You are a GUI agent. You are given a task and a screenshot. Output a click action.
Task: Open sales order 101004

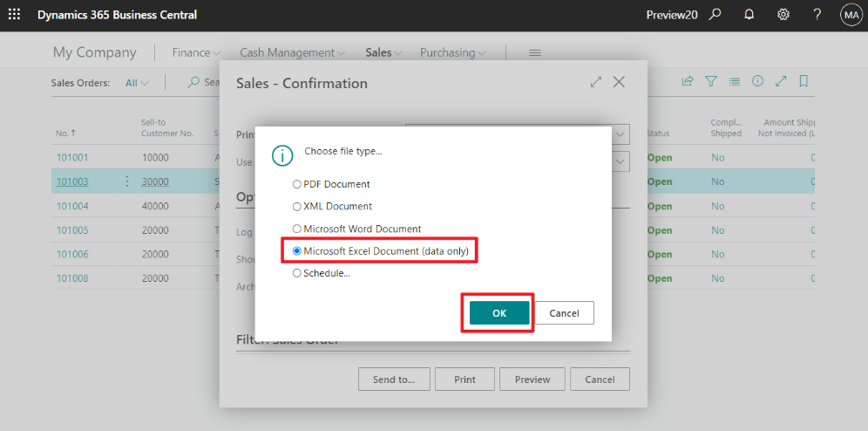coord(72,206)
